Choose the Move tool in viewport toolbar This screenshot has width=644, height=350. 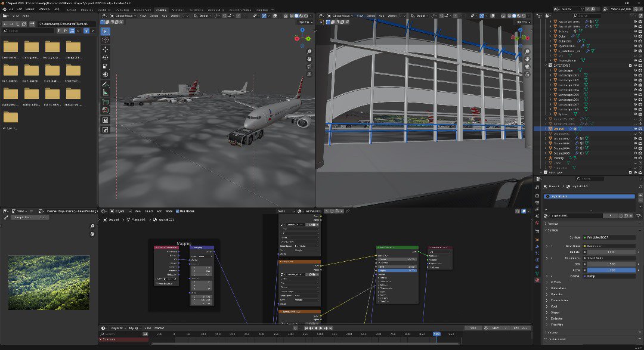(105, 49)
